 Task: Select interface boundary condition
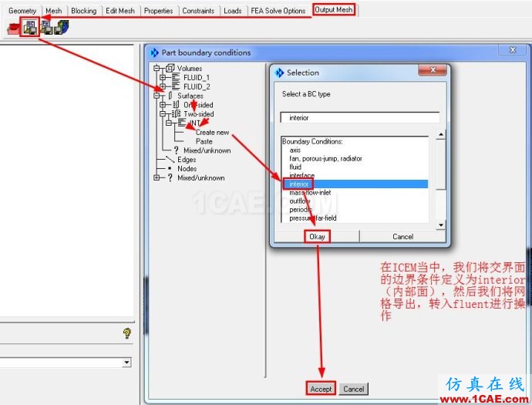pos(301,175)
